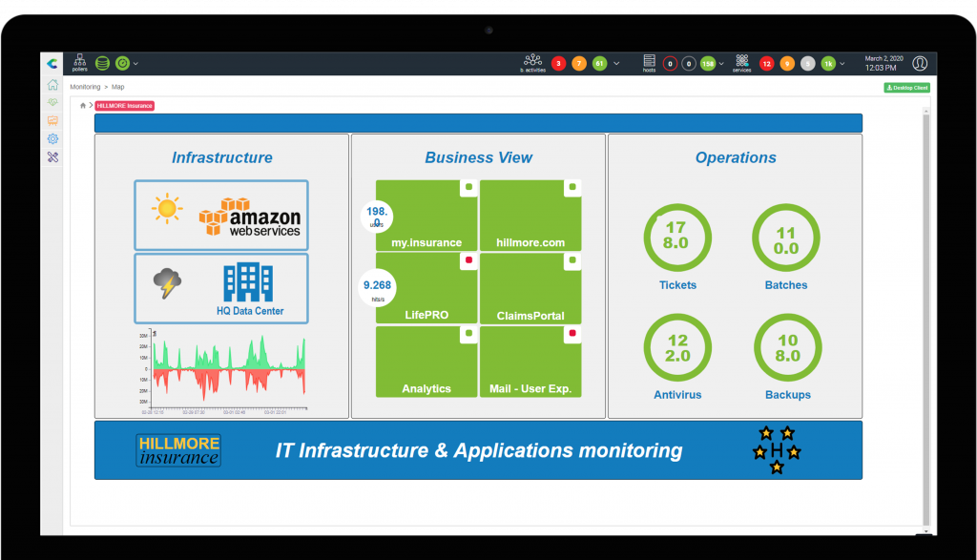Open the hillmore.com business tile

point(530,216)
